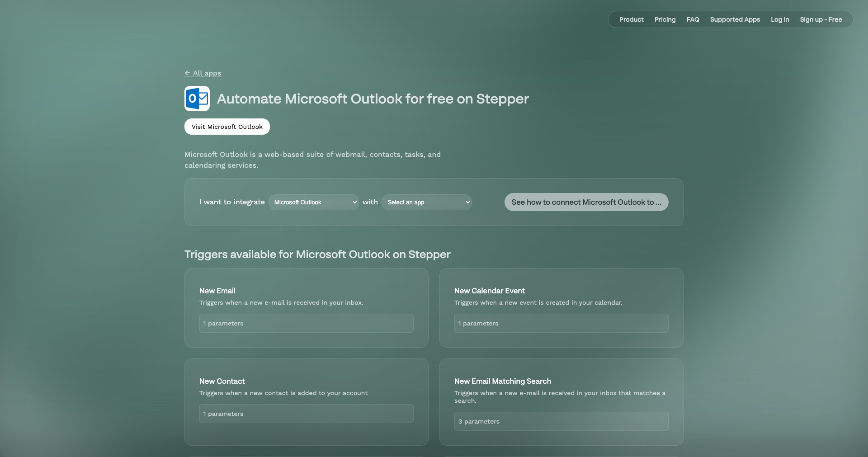Open Supported Apps in navigation
This screenshot has width=868, height=457.
pos(735,19)
